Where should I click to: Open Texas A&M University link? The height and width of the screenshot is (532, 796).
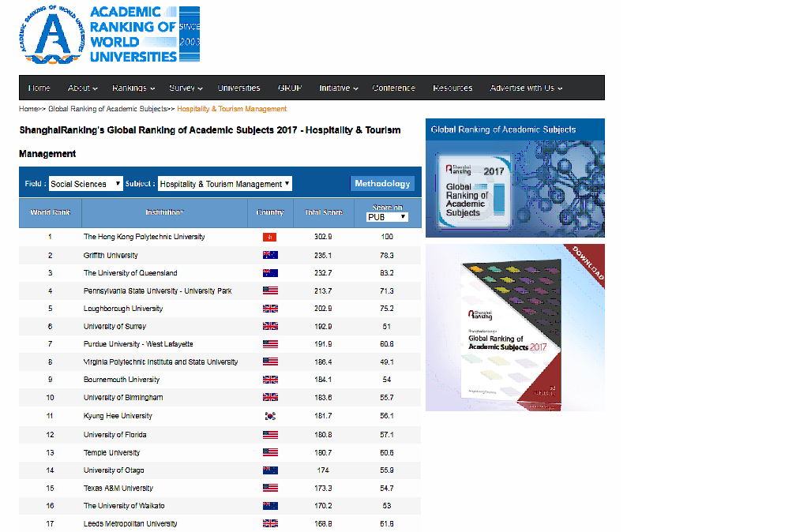click(x=118, y=489)
